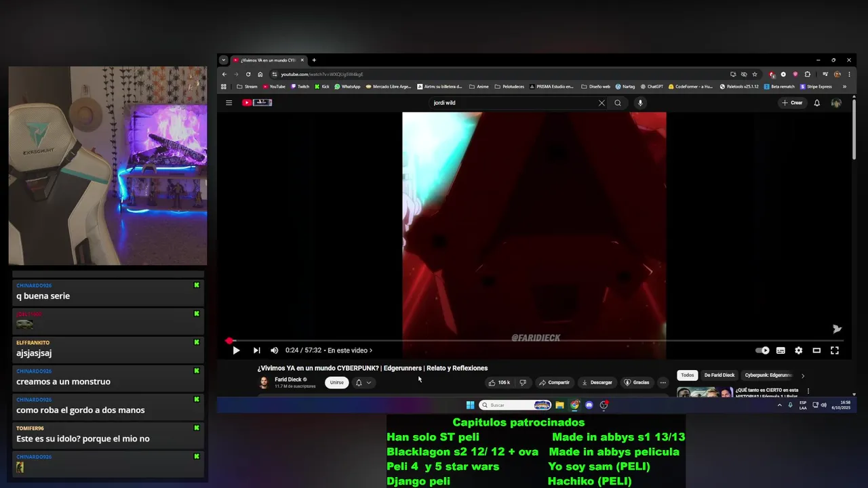This screenshot has width=868, height=488.
Task: Open more actions three-dot menu under video
Action: click(663, 382)
